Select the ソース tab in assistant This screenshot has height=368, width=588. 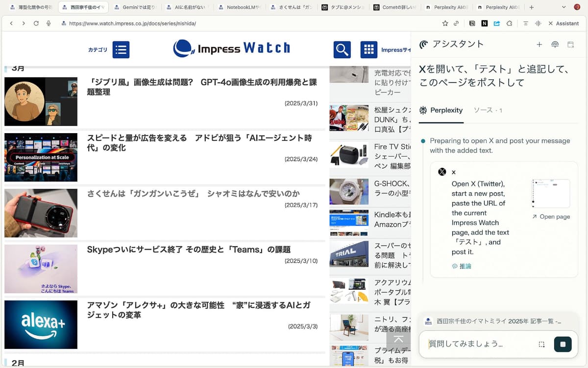click(x=488, y=110)
